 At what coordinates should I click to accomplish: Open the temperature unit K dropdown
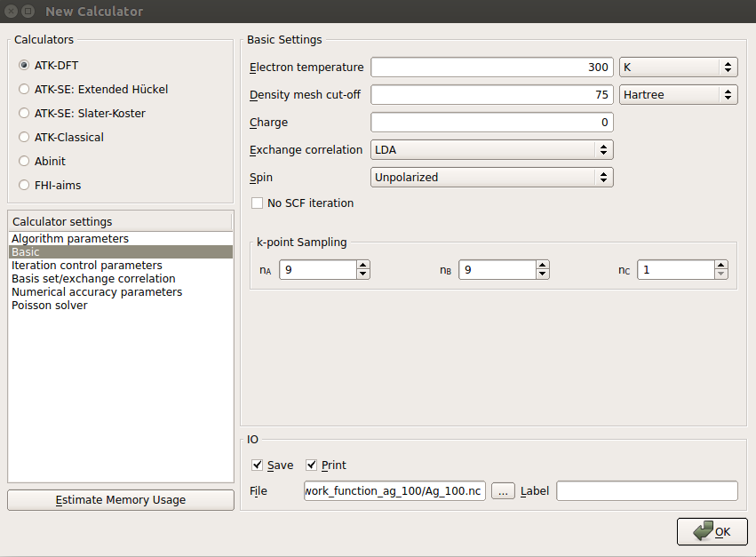[679, 67]
